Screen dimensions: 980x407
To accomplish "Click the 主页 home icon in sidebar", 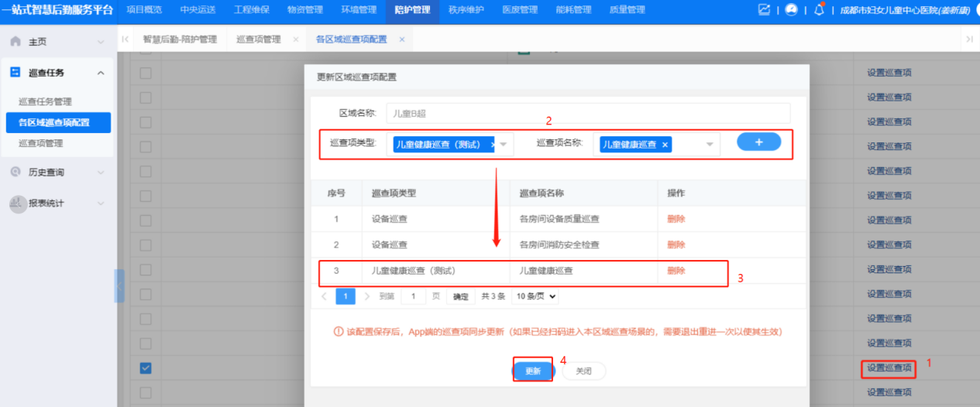I will [15, 41].
